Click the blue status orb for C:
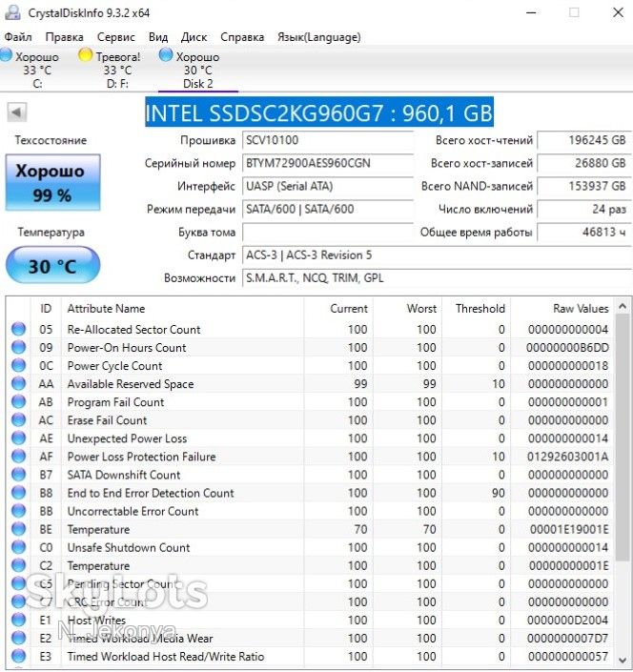Screen dimensions: 633x672 [6, 55]
